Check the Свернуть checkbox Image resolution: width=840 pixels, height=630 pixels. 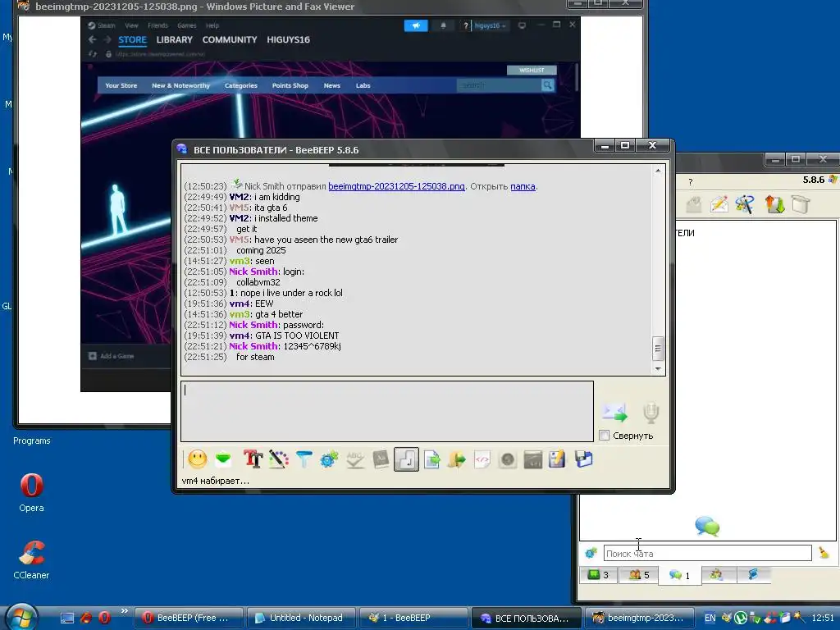pos(605,435)
